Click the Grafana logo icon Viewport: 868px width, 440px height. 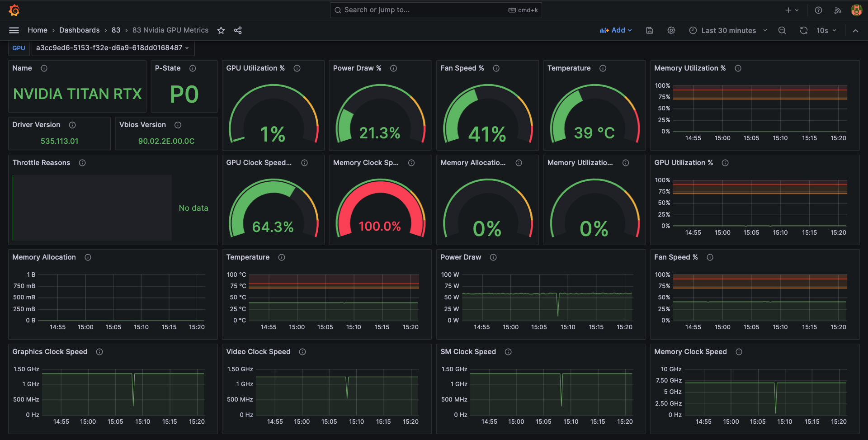tap(14, 10)
